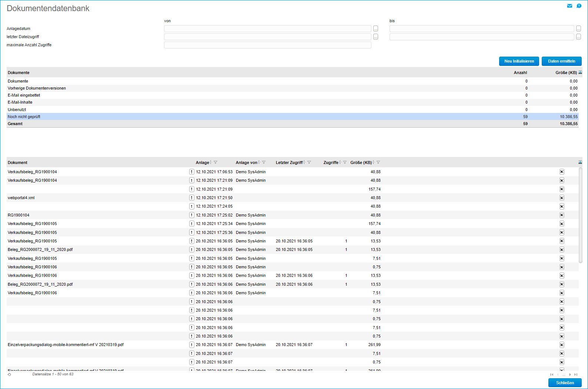588x389 pixels.
Task: Click the info icon for webportal4.xml
Action: point(191,198)
